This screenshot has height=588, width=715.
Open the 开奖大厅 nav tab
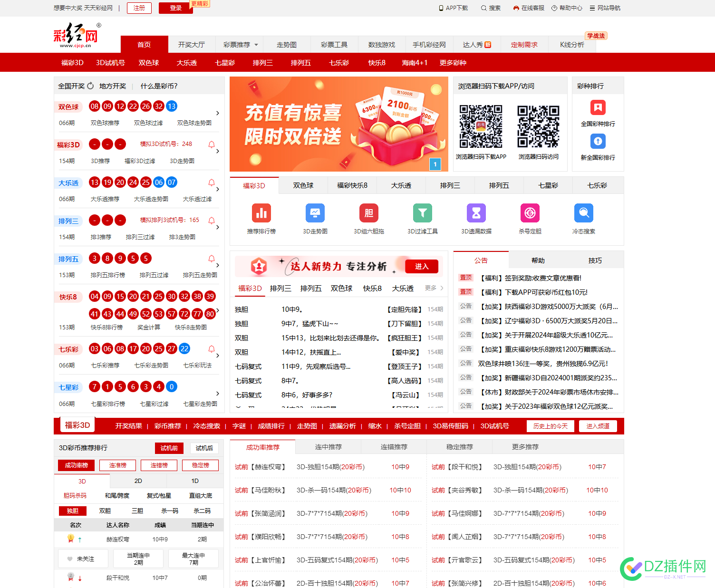tap(192, 45)
